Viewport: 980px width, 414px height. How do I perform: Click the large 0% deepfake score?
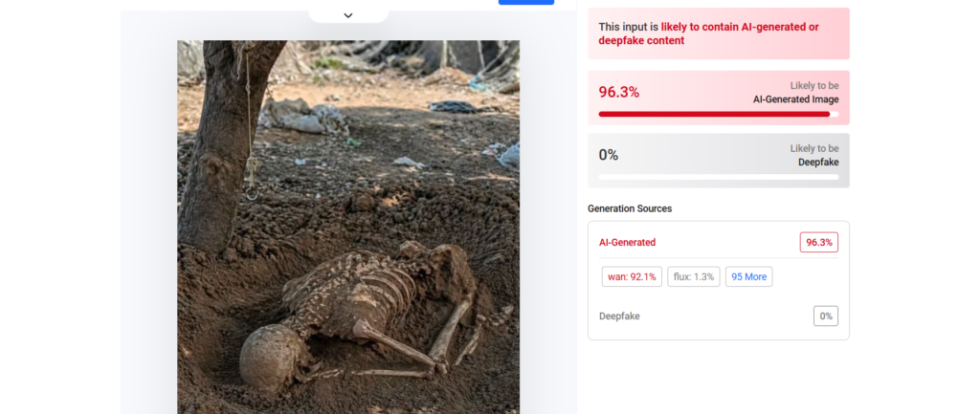(609, 155)
